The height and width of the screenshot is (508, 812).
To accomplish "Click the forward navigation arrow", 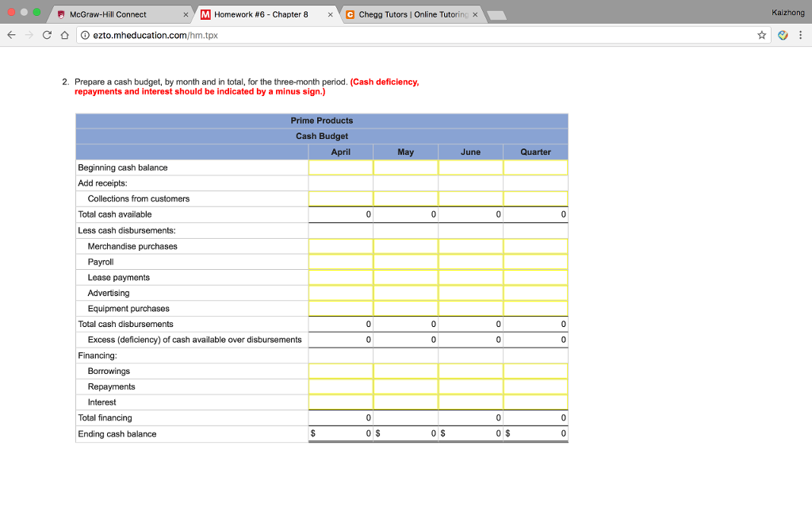I will (30, 35).
